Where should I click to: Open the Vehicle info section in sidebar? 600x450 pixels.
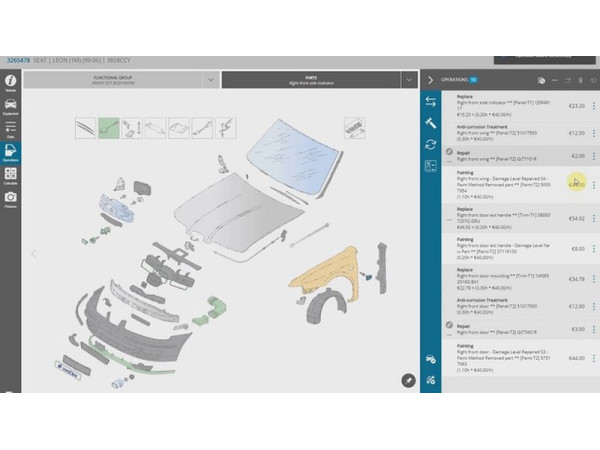pos(10,82)
